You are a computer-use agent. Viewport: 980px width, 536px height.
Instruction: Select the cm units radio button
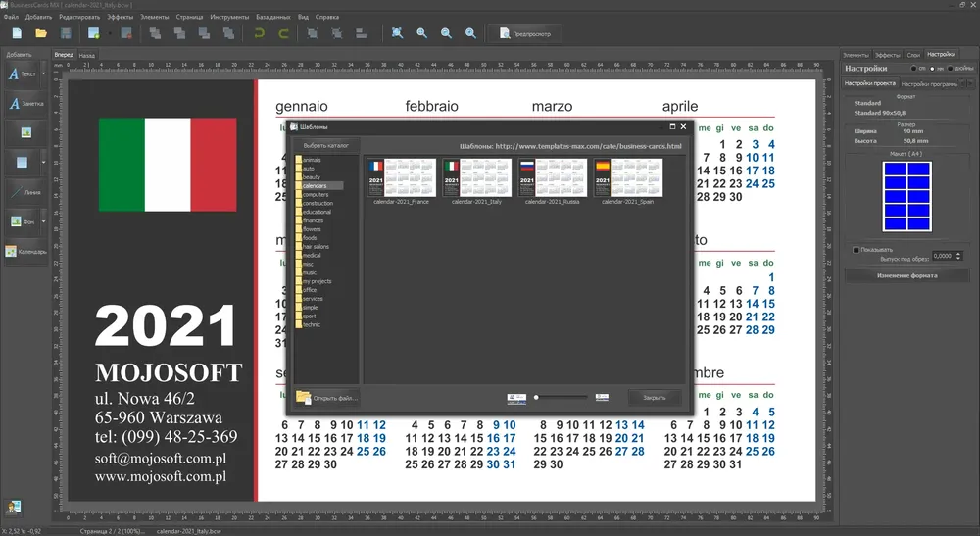coord(913,68)
